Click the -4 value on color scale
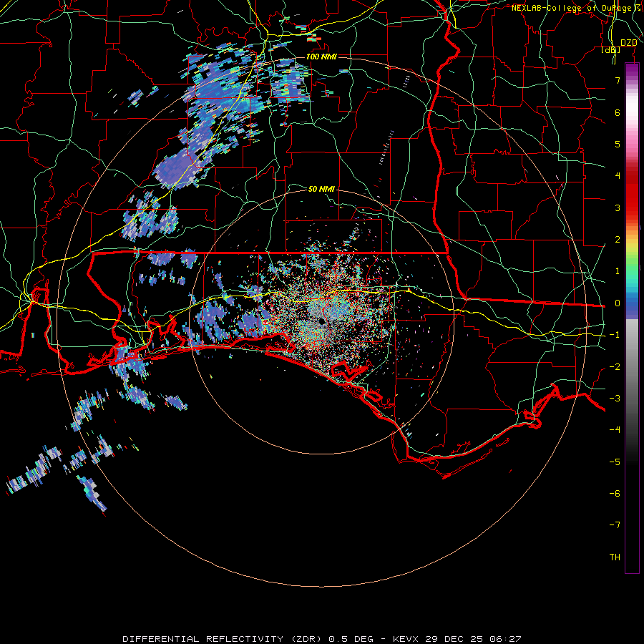This screenshot has height=644, width=644. coord(615,430)
